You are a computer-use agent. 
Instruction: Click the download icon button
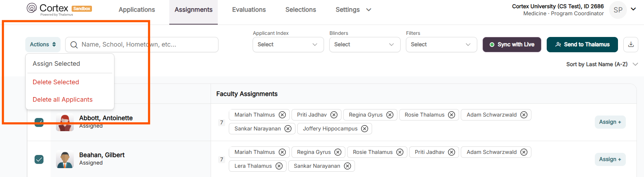coord(630,44)
